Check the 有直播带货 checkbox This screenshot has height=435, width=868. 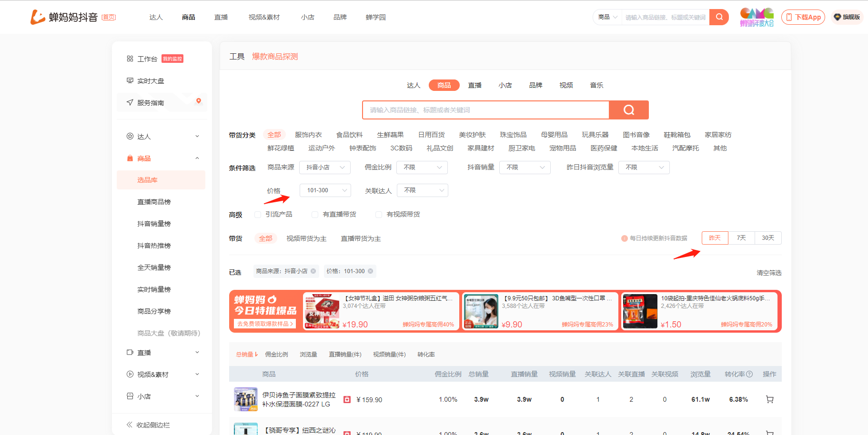[x=315, y=215]
